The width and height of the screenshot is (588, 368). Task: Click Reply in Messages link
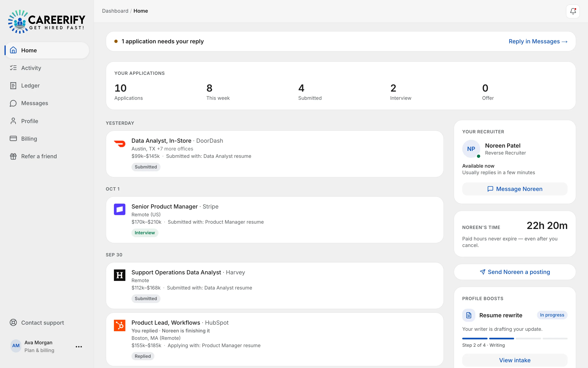click(538, 41)
